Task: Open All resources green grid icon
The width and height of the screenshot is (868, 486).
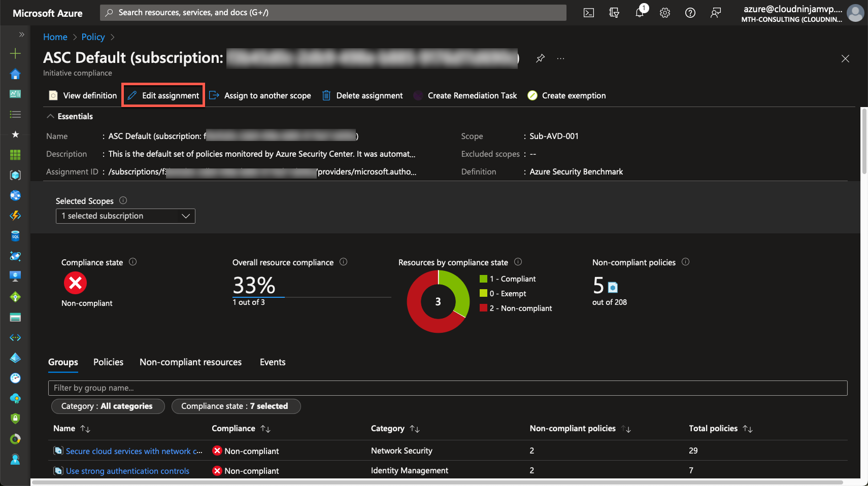Action: click(x=15, y=155)
